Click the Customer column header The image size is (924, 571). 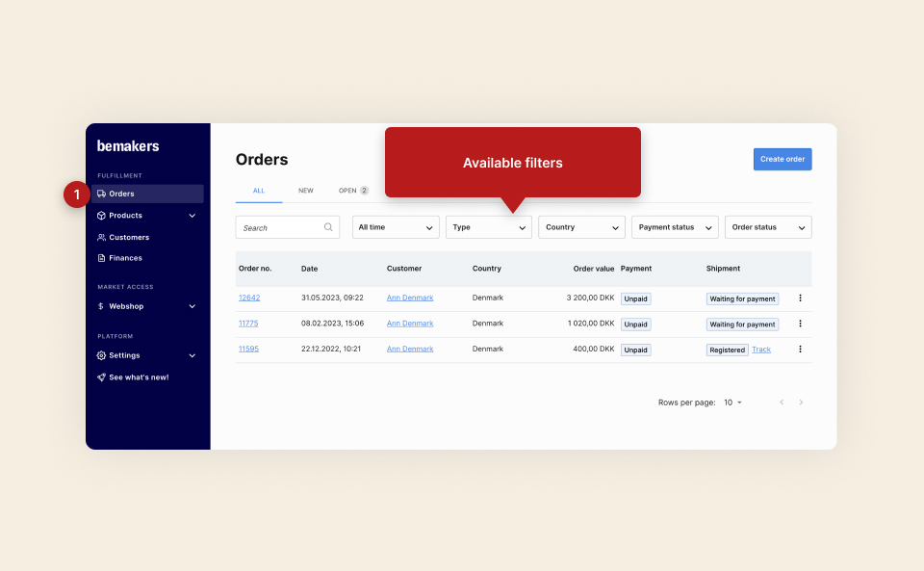click(x=403, y=269)
